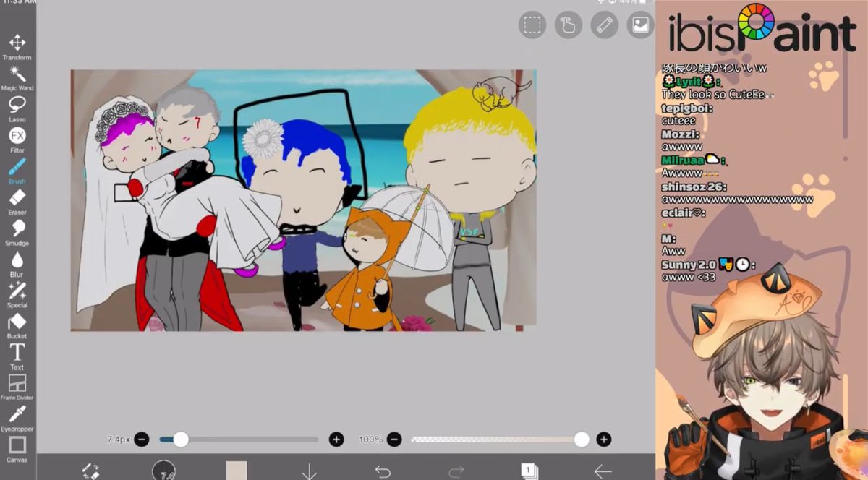The width and height of the screenshot is (868, 480).
Task: Decrease opacity with minus button
Action: tap(394, 439)
